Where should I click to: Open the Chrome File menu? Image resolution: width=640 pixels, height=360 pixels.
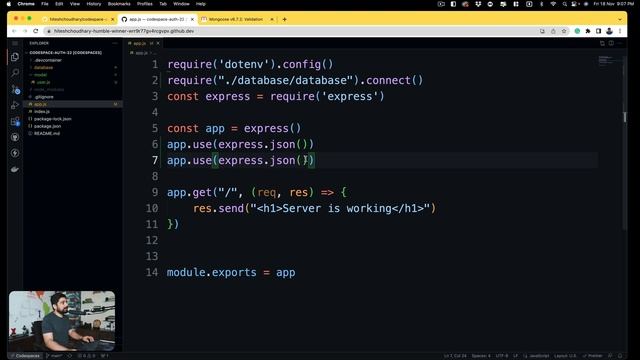44,4
